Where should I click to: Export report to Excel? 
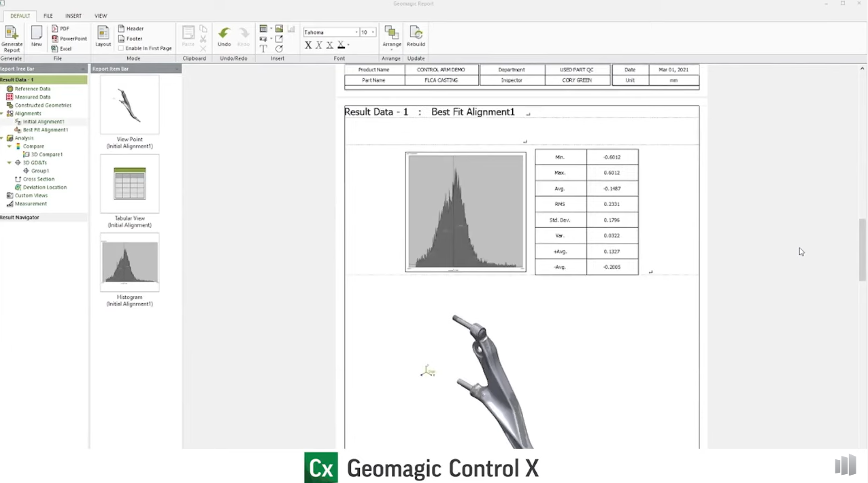61,49
